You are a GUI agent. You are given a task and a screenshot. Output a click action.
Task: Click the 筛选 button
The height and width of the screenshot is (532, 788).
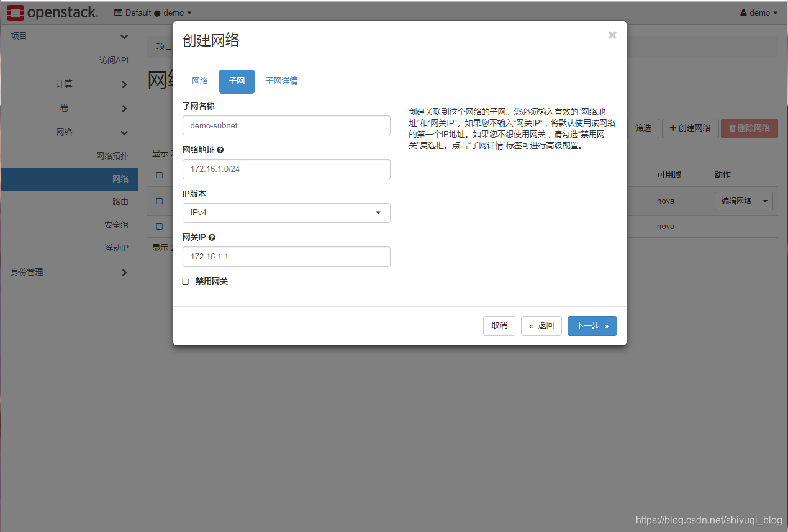coord(643,128)
